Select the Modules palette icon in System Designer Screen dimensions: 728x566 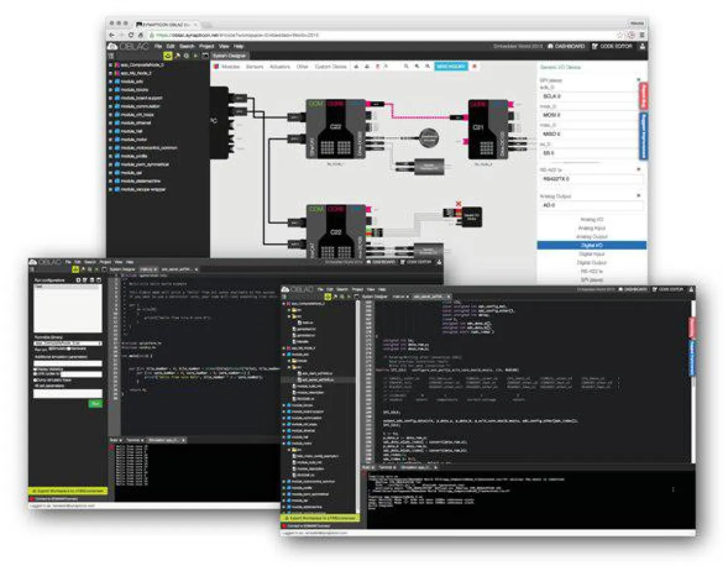tap(217, 66)
